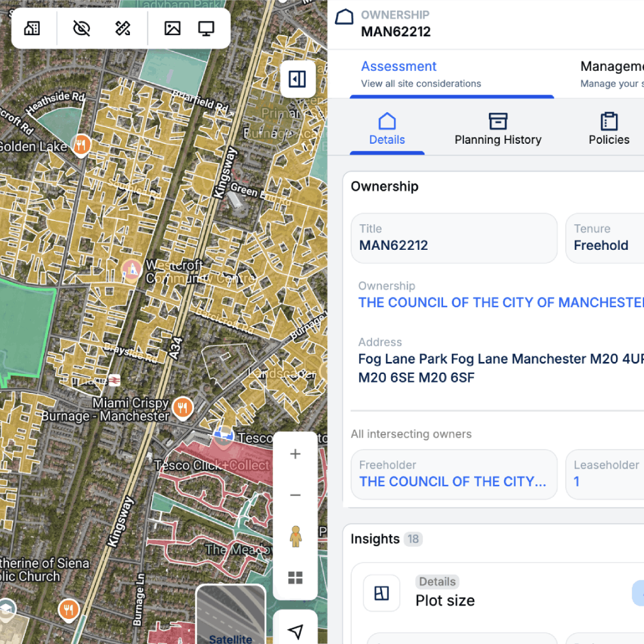Open The Council of the City of Manchester owner link
This screenshot has width=644, height=644.
coord(501,302)
